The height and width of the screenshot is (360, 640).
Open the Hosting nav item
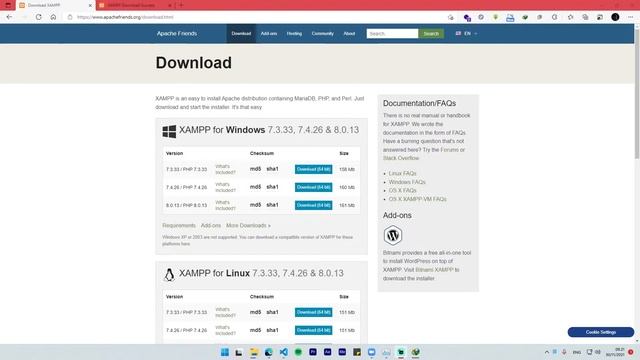tap(294, 33)
